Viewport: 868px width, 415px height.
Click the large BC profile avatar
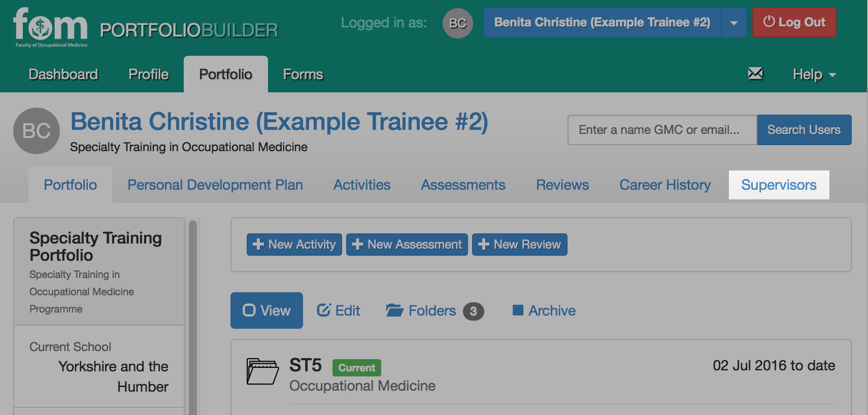pyautogui.click(x=37, y=131)
